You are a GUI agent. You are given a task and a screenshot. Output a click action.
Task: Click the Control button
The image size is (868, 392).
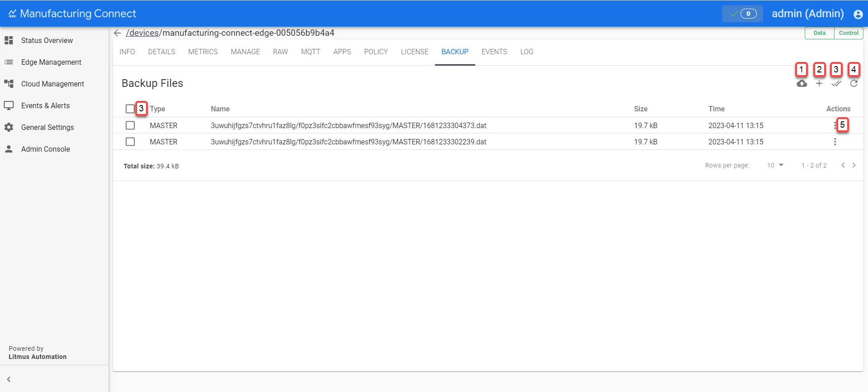coord(849,33)
